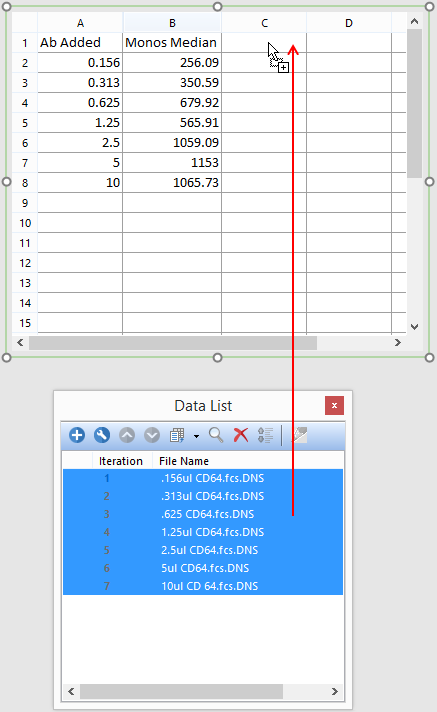437x712 pixels.
Task: Click spreadsheet row header 12
Action: pyautogui.click(x=25, y=263)
